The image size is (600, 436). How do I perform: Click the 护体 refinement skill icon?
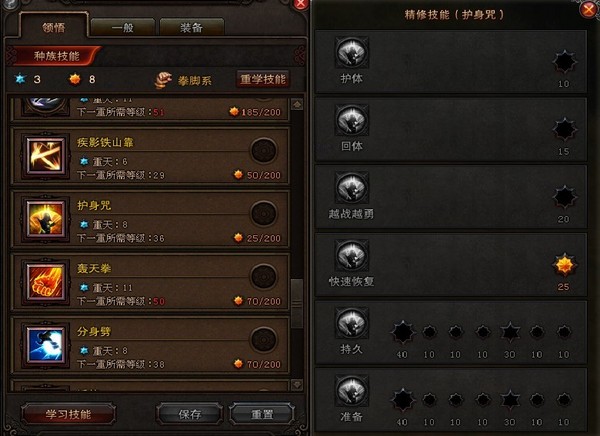352,53
